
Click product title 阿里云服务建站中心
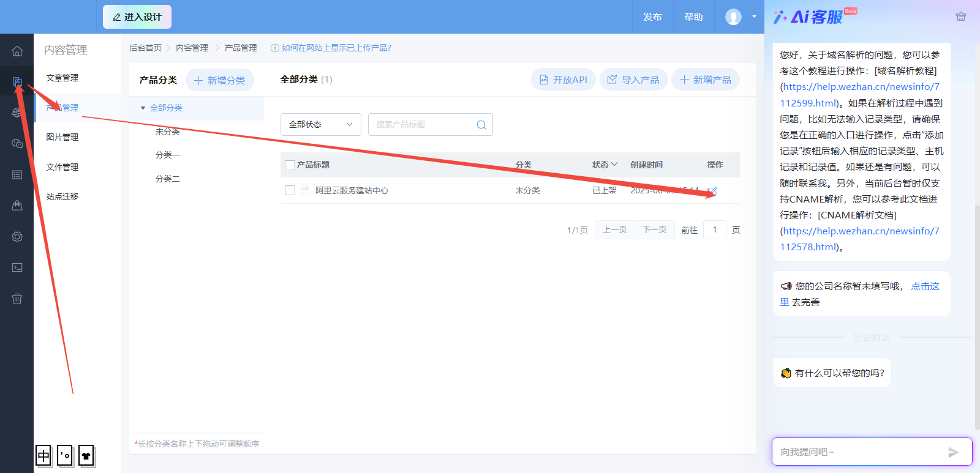[x=352, y=190]
